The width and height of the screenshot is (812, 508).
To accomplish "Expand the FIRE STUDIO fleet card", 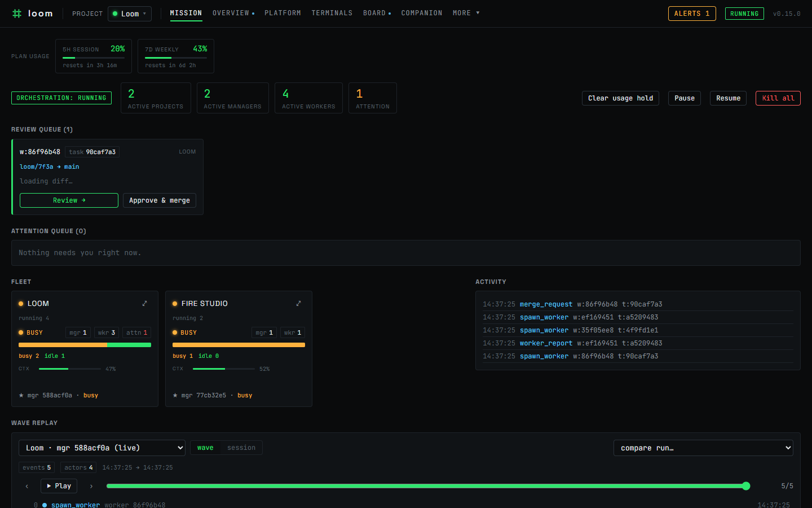I will point(299,304).
